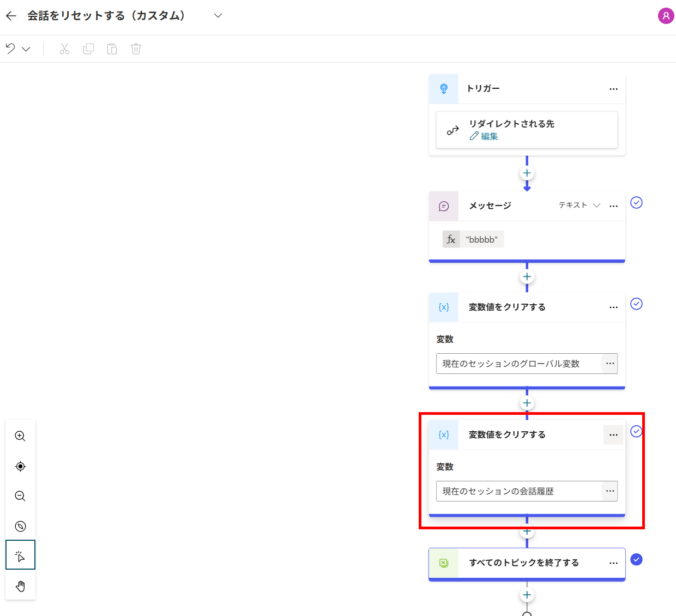Go back using the left arrow
The width and height of the screenshot is (676, 616).
click(x=11, y=16)
